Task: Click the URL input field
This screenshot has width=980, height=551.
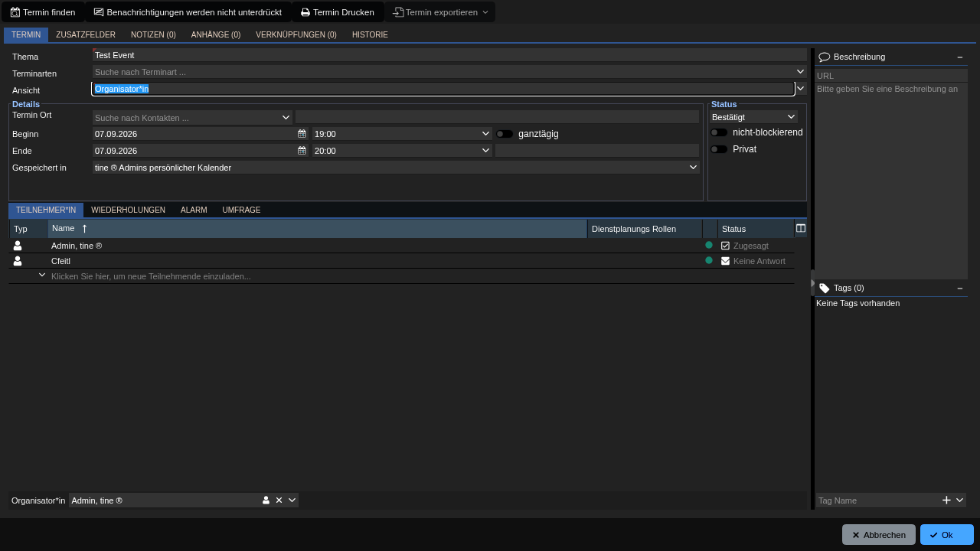Action: click(x=891, y=75)
